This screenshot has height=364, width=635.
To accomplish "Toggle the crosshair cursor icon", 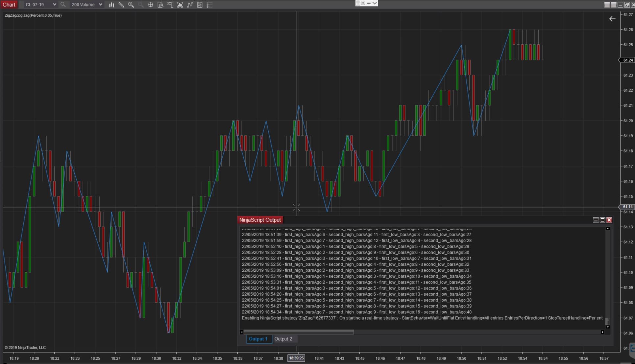I will click(151, 5).
